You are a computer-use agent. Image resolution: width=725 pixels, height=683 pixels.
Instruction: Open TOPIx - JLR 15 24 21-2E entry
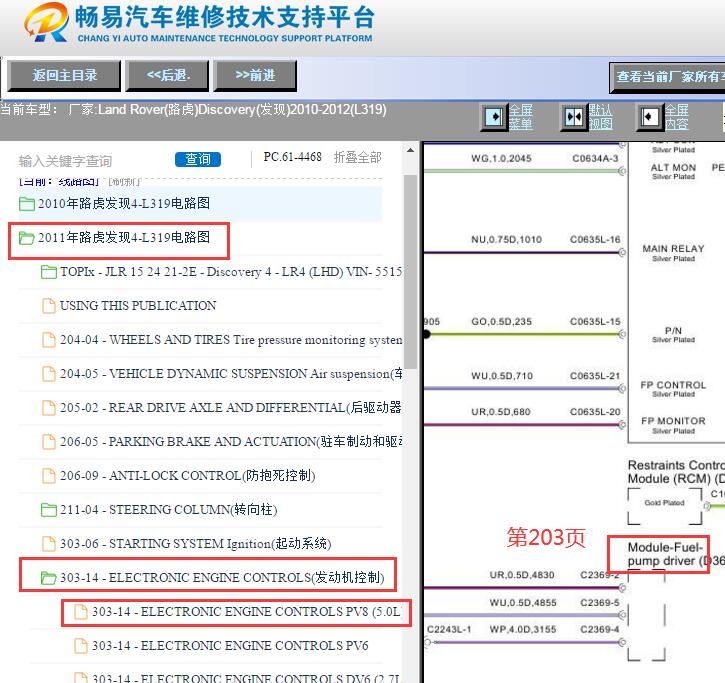tap(231, 272)
